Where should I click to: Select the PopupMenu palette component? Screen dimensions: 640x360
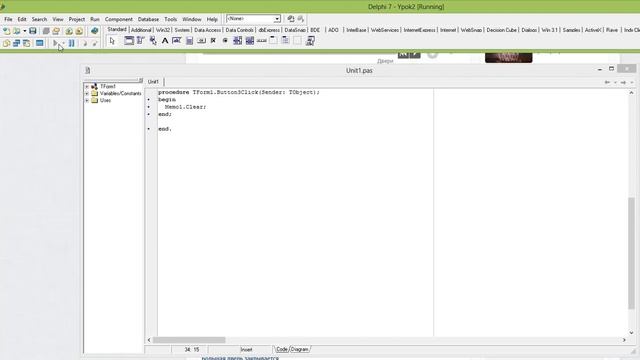click(153, 40)
